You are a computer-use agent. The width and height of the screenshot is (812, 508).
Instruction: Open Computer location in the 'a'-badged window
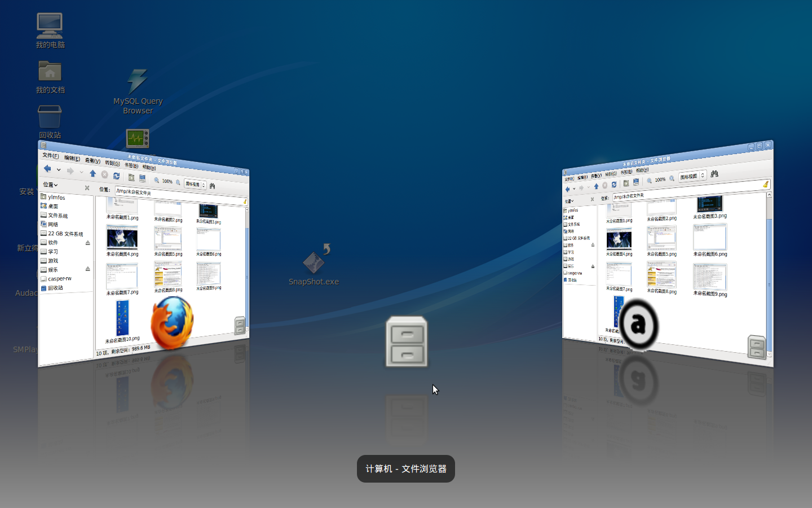[x=636, y=182]
